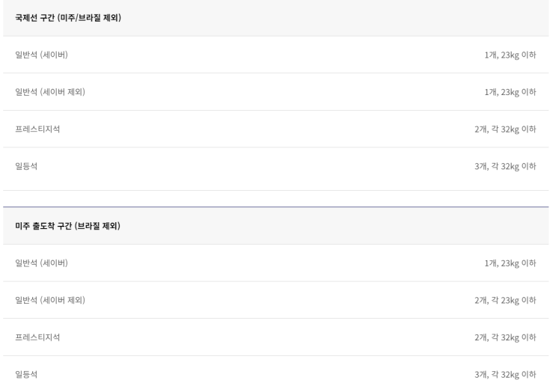Click 미주 일반석 (세이버) allowance 1개, 23kg 이하
This screenshot has height=392, width=556.
point(510,263)
